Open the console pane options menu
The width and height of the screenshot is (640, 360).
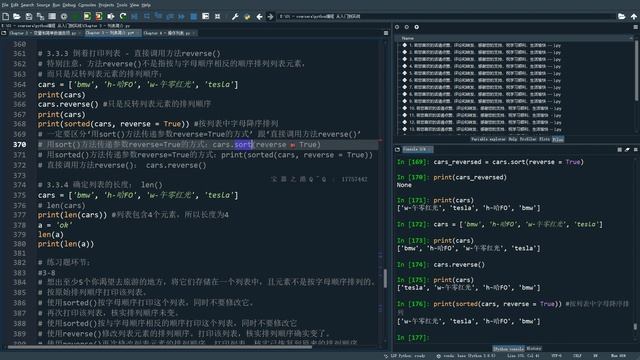coord(636,150)
